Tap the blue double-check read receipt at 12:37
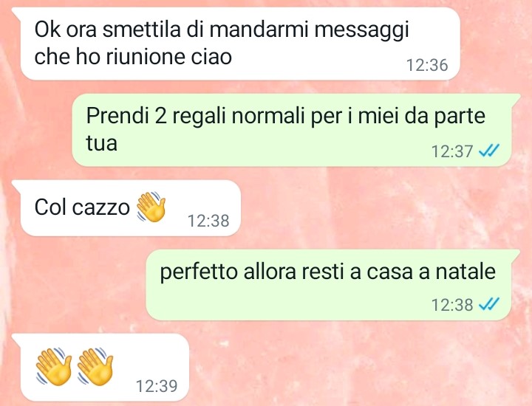This screenshot has width=532, height=406. (489, 151)
